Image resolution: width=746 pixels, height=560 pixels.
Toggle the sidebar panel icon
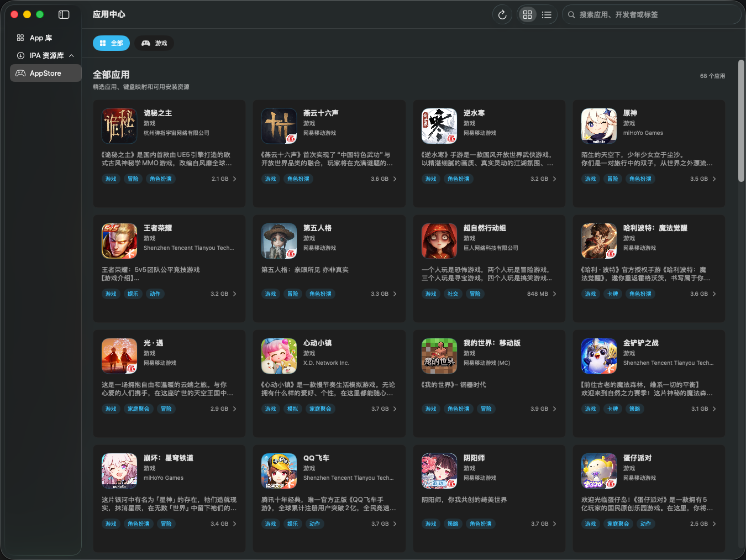coord(64,15)
